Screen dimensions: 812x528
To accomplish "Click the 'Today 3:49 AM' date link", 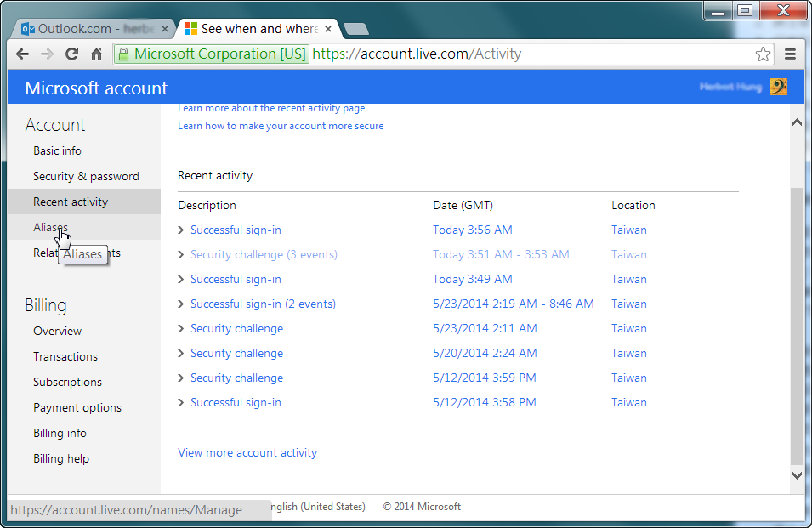I will [x=472, y=280].
